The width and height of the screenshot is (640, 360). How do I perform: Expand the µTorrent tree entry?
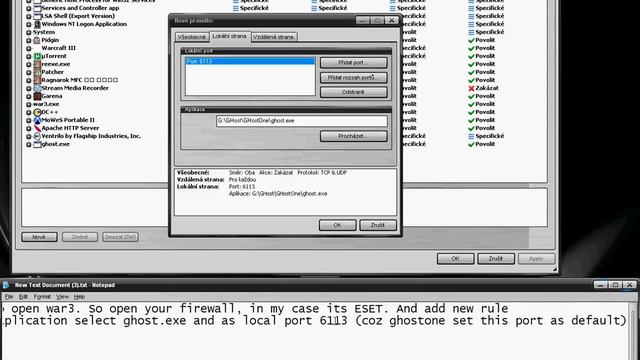29,56
